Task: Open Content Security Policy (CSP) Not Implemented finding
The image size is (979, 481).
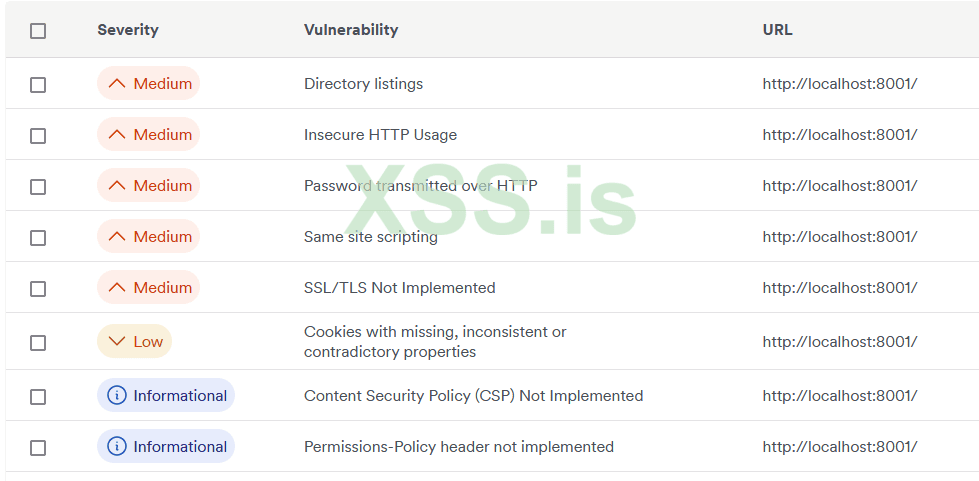Action: click(473, 396)
